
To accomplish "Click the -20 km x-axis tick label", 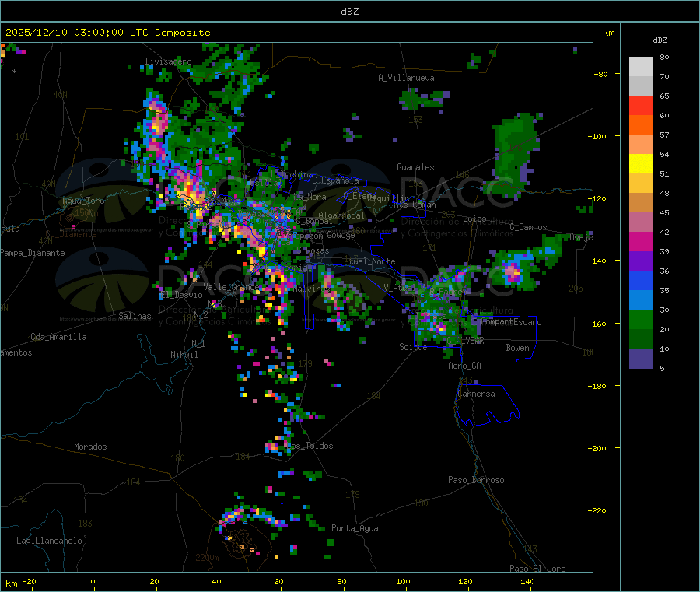I will pos(30,581).
